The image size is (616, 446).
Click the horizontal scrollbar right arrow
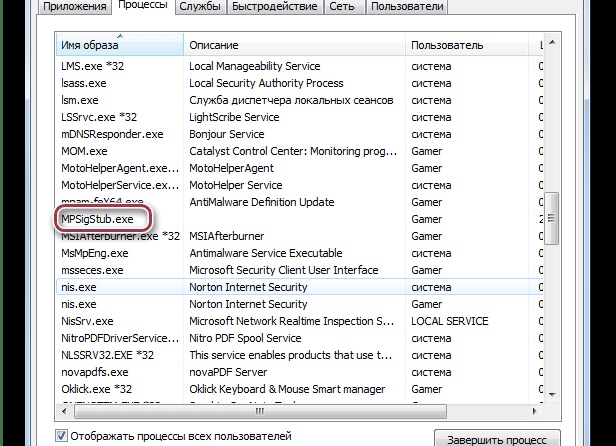point(534,411)
